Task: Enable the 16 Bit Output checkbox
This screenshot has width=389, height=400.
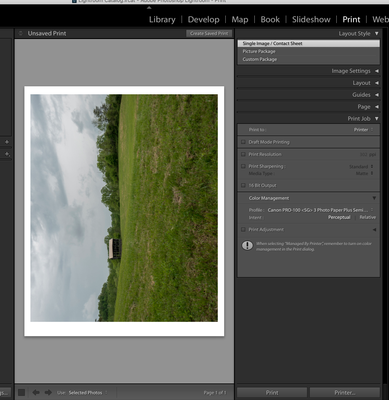Action: (243, 185)
